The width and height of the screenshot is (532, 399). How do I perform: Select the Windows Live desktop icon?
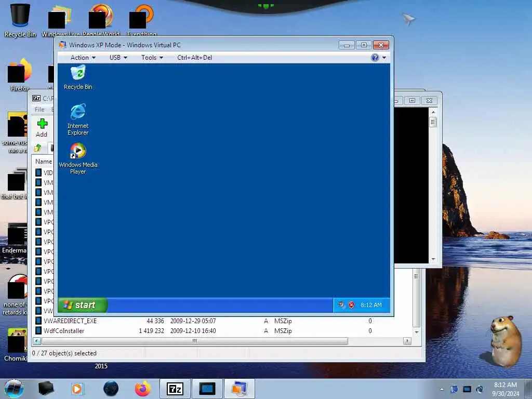(60, 20)
